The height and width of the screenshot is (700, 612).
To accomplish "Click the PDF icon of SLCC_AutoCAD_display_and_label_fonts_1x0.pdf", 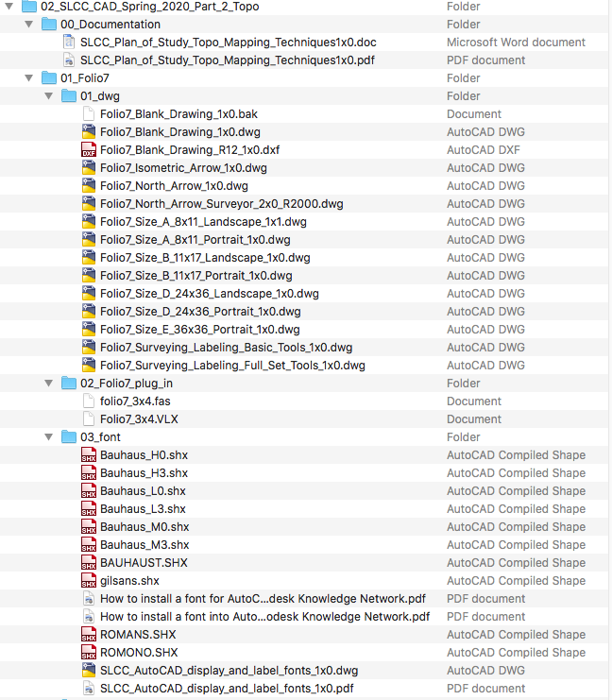I will [89, 689].
